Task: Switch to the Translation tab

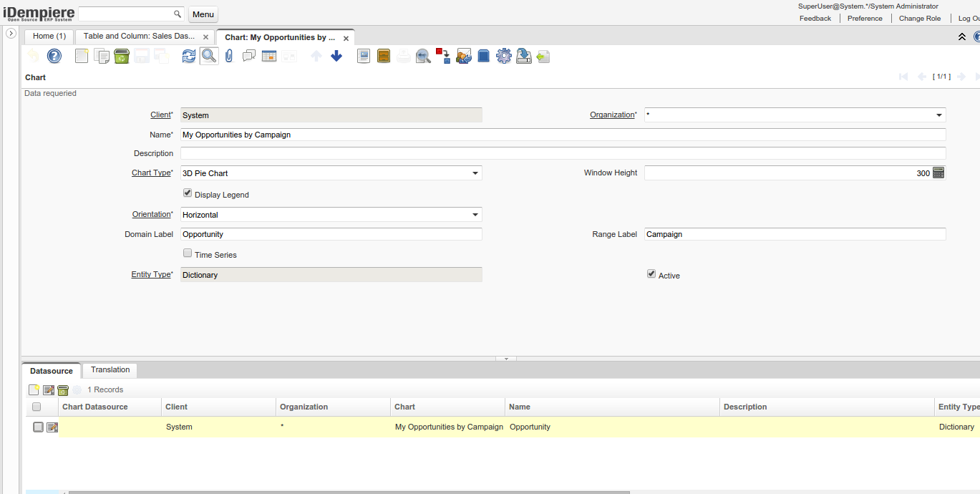Action: click(x=110, y=370)
